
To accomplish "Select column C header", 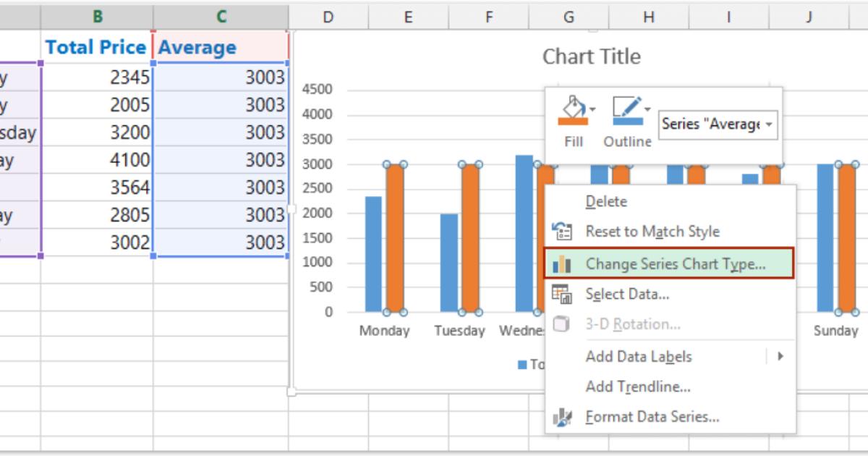I will (x=221, y=16).
